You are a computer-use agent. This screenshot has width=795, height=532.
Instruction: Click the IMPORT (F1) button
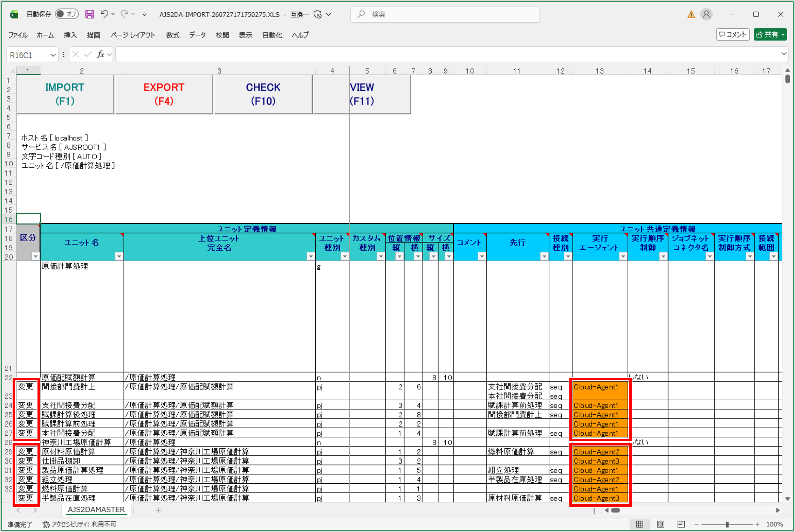click(x=65, y=94)
